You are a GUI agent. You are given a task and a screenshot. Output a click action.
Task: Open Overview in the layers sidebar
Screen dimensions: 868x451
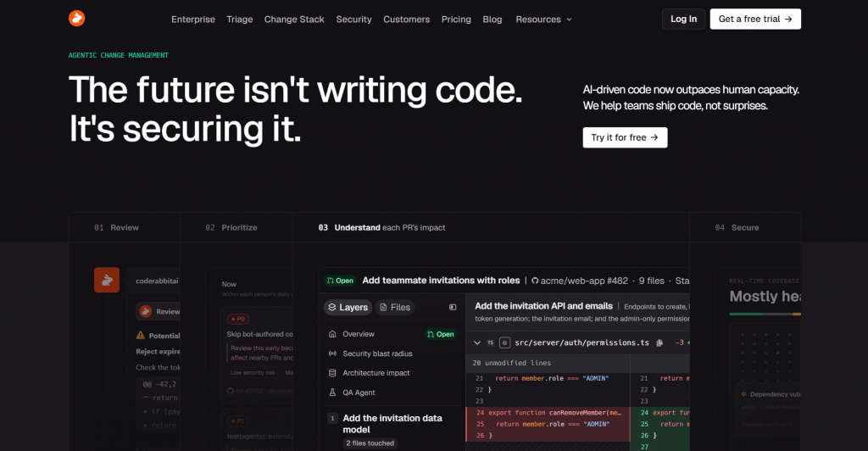(x=359, y=334)
